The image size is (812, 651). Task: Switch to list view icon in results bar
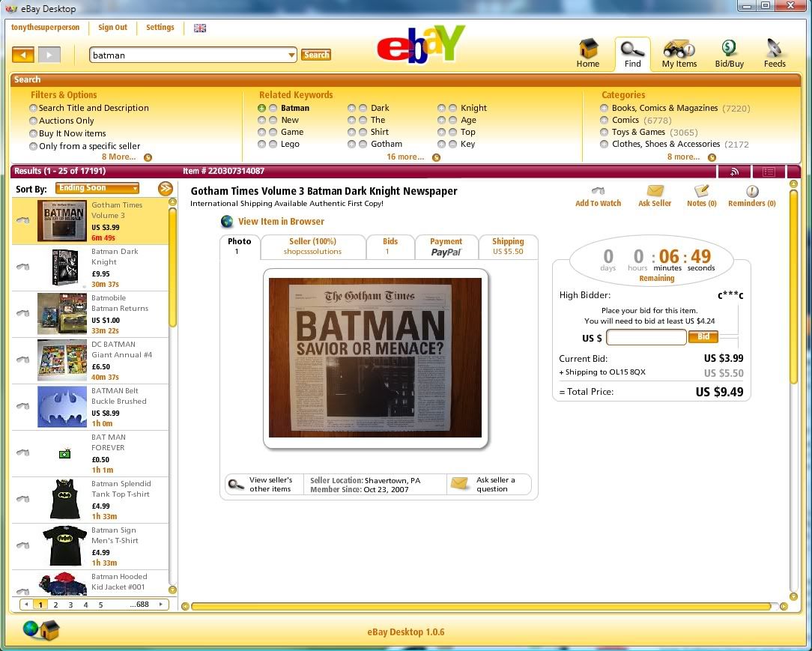(x=769, y=172)
